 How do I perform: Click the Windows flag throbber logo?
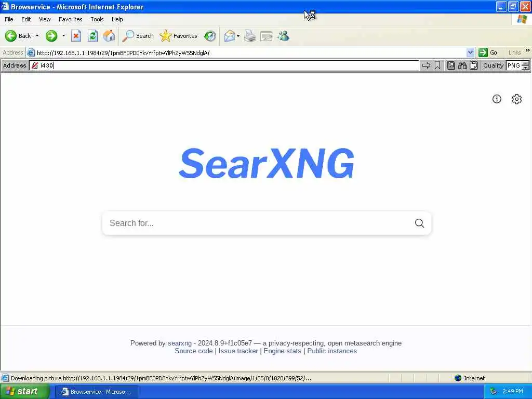(x=522, y=19)
